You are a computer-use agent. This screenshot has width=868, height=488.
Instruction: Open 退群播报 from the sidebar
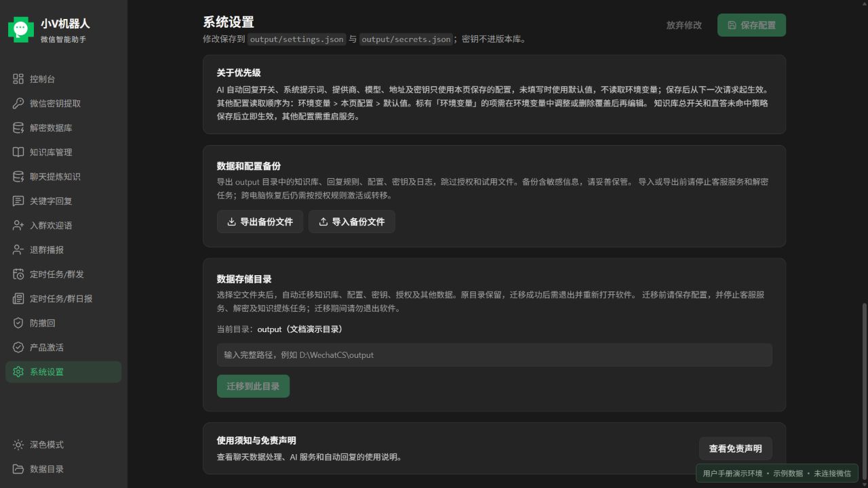(64, 250)
